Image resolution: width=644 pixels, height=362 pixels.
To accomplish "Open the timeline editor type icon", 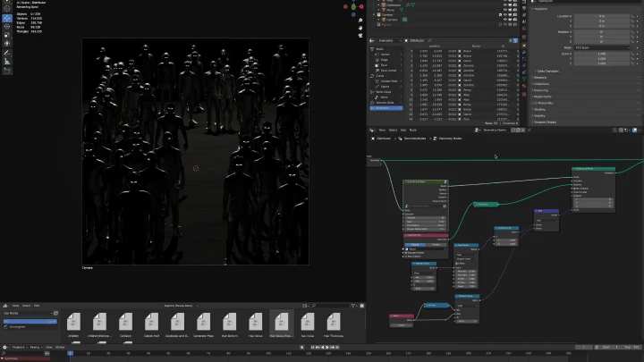I will click(6, 346).
